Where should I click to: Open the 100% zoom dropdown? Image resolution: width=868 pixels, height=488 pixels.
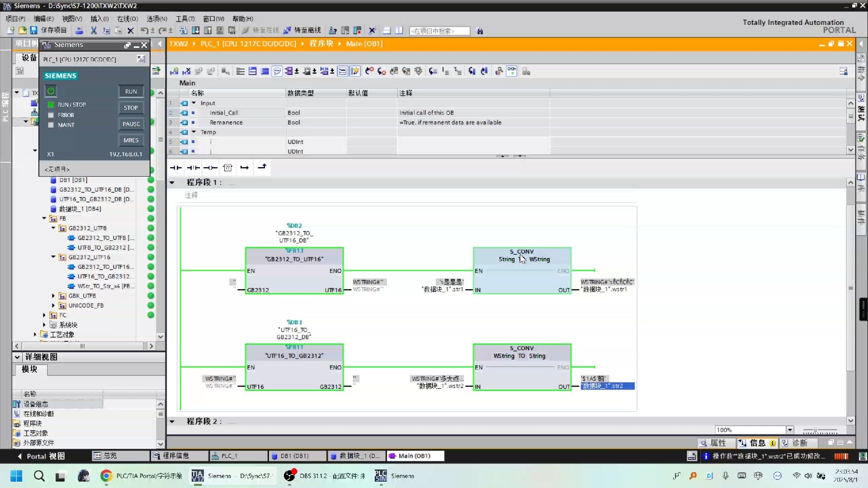tap(790, 430)
